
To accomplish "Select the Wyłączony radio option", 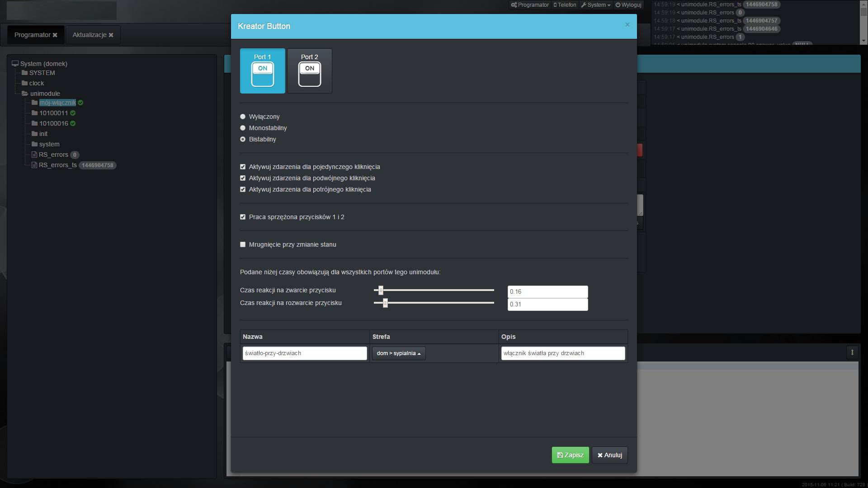I will click(x=243, y=117).
